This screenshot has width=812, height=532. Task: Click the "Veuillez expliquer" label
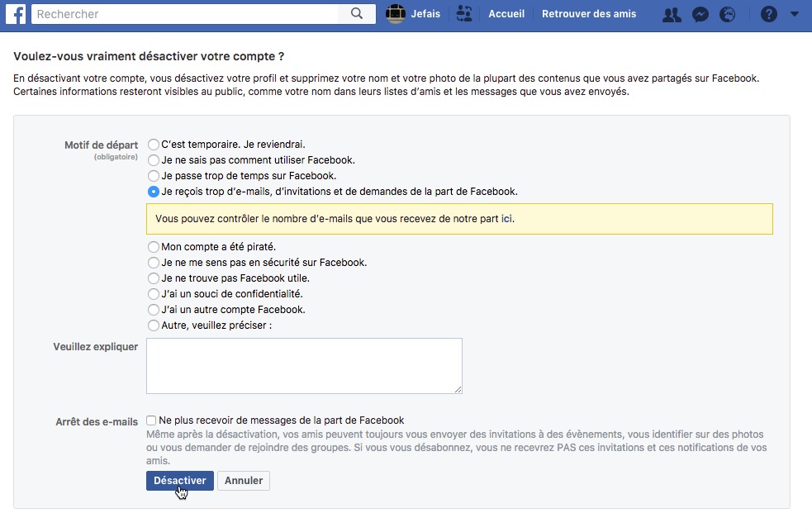[95, 347]
